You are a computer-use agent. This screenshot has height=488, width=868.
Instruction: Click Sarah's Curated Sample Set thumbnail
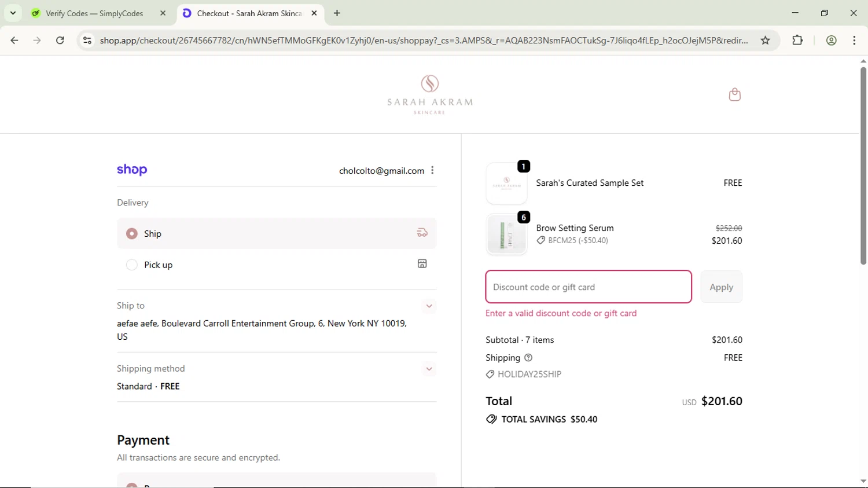(506, 183)
